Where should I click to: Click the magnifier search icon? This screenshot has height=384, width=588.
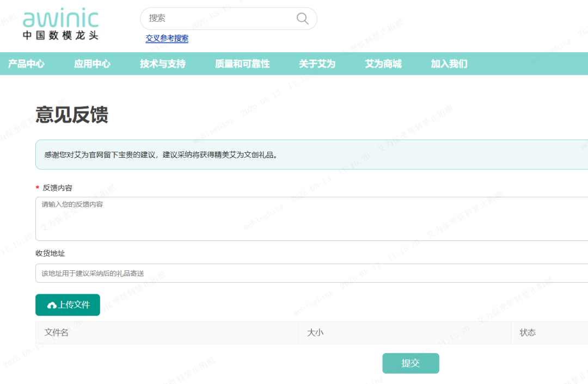(x=302, y=18)
